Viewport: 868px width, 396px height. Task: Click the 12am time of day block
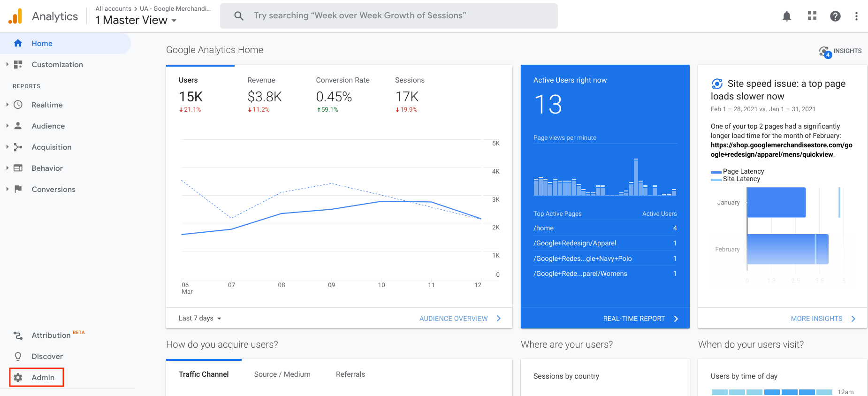point(772,392)
